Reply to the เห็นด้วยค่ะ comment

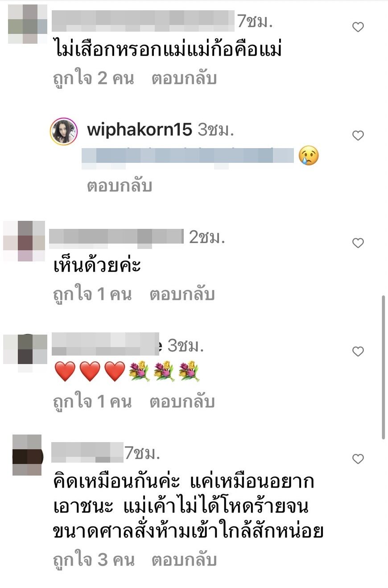coord(182,294)
